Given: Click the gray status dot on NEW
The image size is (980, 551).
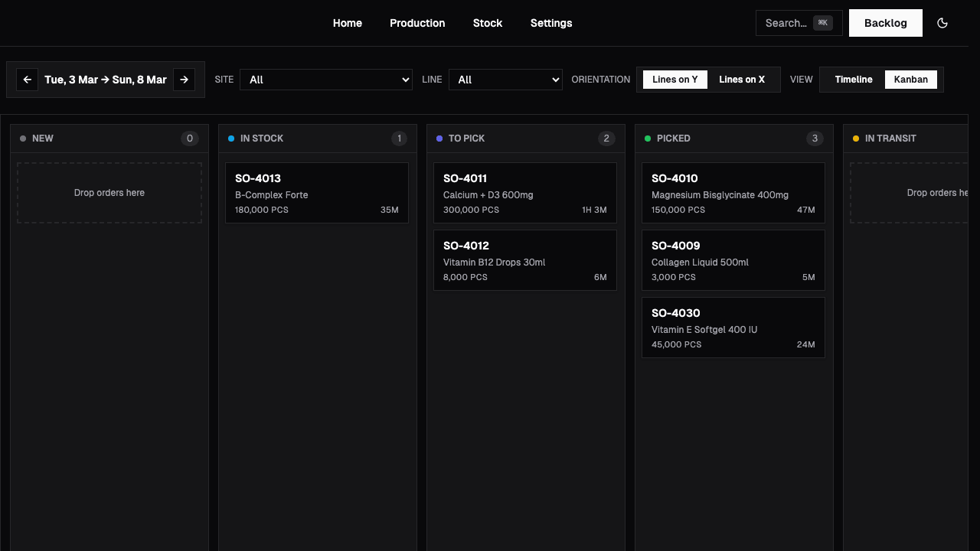Looking at the screenshot, I should coord(23,139).
